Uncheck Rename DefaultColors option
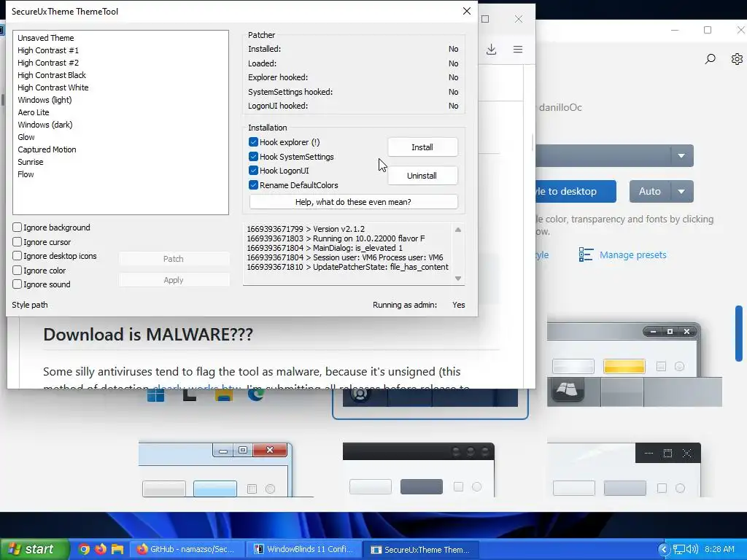Viewport: 747px width, 560px height. (x=253, y=184)
